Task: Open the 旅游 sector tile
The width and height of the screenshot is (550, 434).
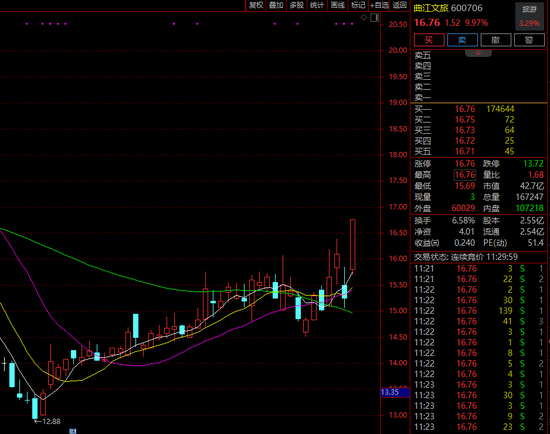Action: pyautogui.click(x=529, y=16)
